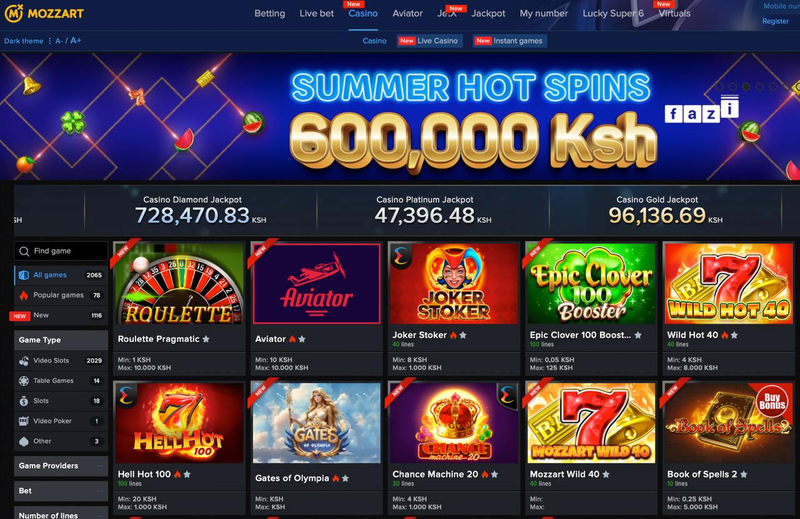The image size is (800, 519).
Task: Switch to the Live Casino tab
Action: coord(430,41)
